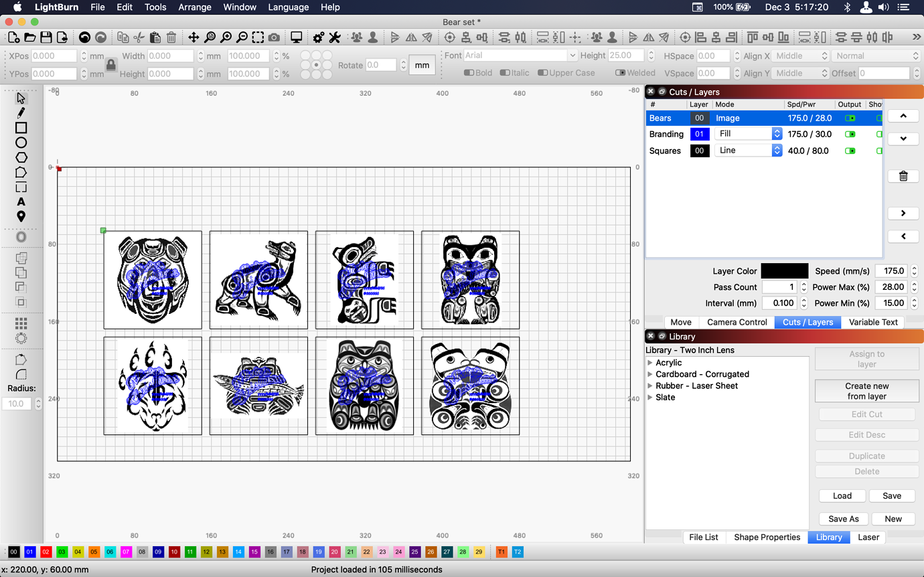924x577 pixels.
Task: Open the Squares layer Mode dropdown
Action: point(748,151)
